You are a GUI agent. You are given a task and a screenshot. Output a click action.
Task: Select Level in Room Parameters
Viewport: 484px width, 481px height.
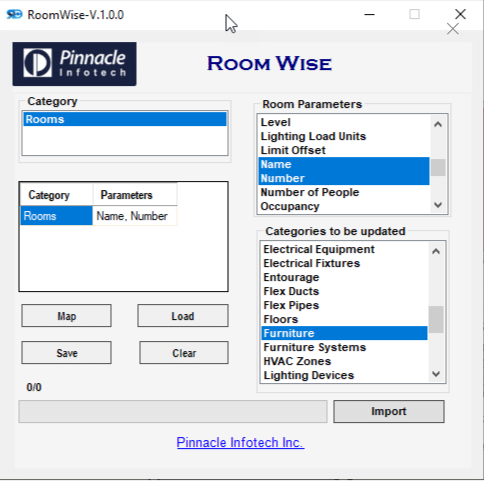click(x=344, y=122)
